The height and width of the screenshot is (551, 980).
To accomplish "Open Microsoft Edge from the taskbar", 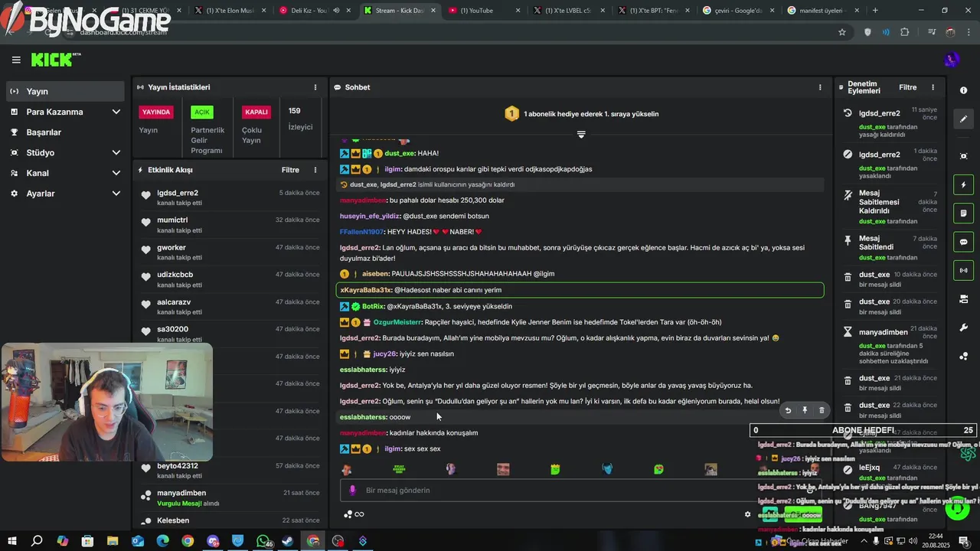I will point(163,541).
